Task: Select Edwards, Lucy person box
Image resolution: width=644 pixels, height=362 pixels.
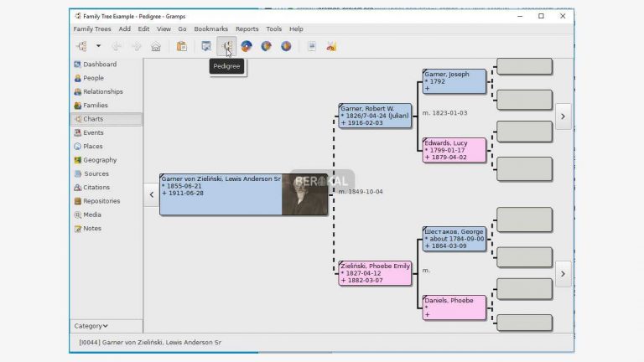Action: (x=454, y=150)
